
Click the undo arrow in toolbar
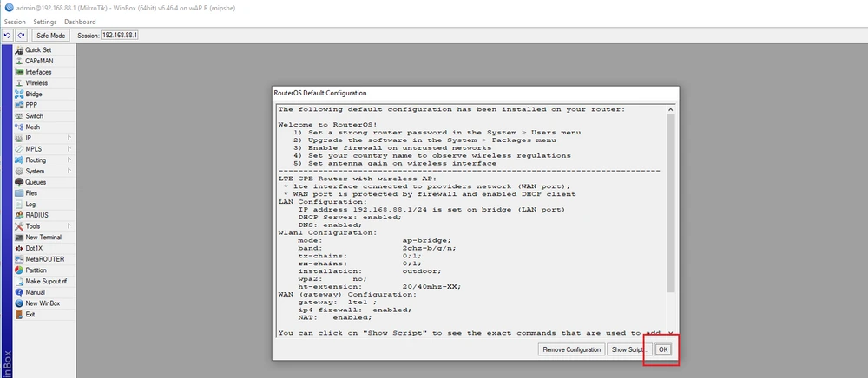8,36
